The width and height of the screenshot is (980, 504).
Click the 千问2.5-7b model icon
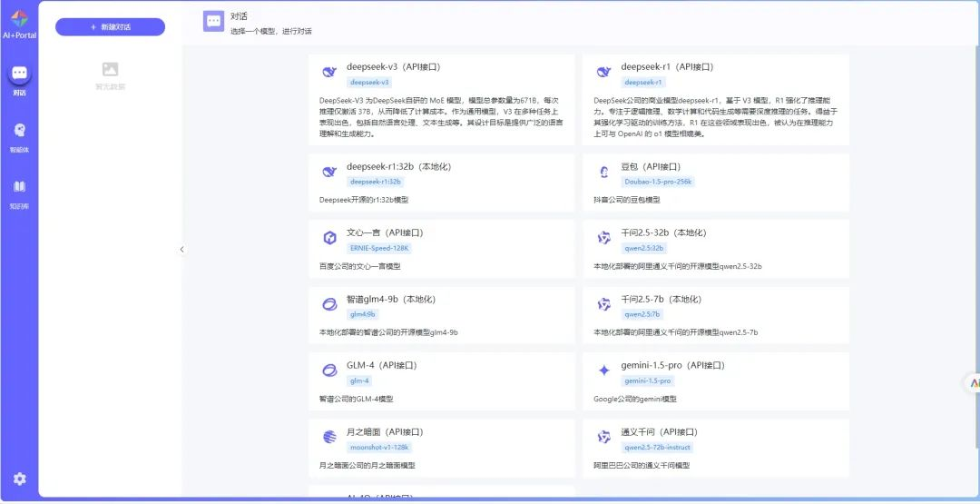coord(603,304)
